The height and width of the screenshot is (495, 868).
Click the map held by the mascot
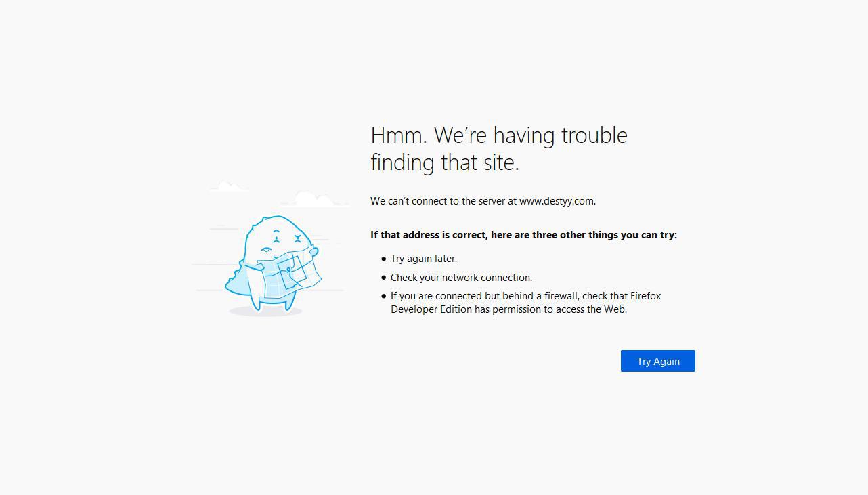(296, 271)
